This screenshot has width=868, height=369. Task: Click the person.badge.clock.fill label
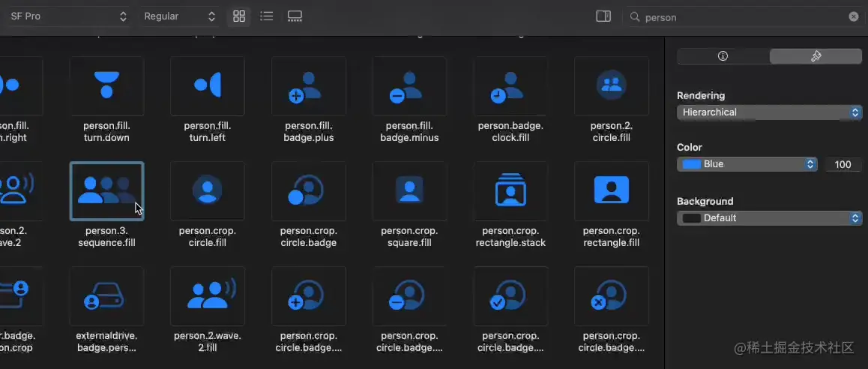coord(510,132)
